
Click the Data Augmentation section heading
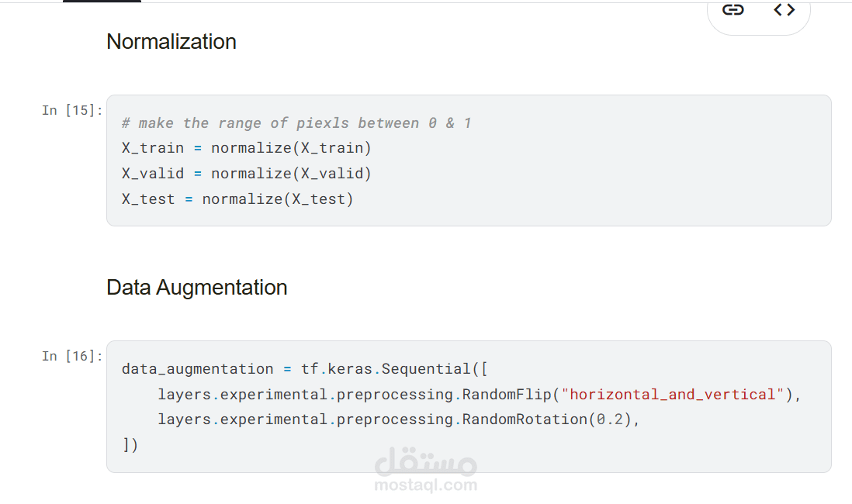pos(197,288)
